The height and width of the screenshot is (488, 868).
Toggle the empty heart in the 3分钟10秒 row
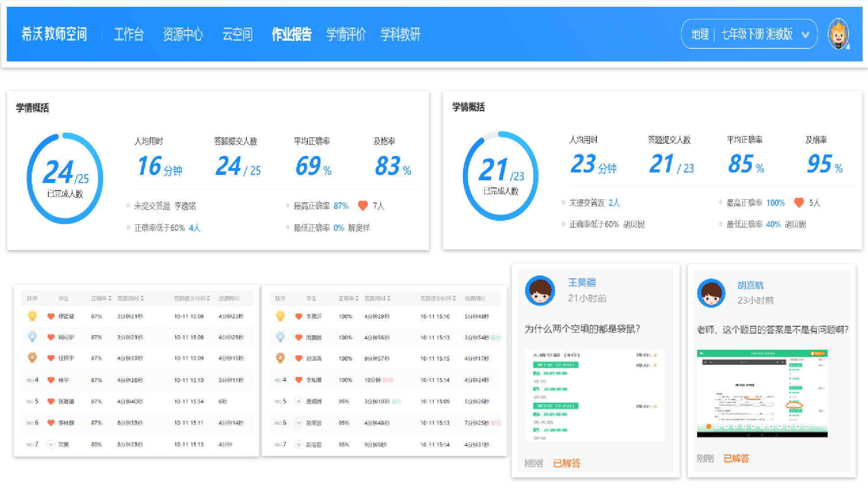(x=298, y=401)
